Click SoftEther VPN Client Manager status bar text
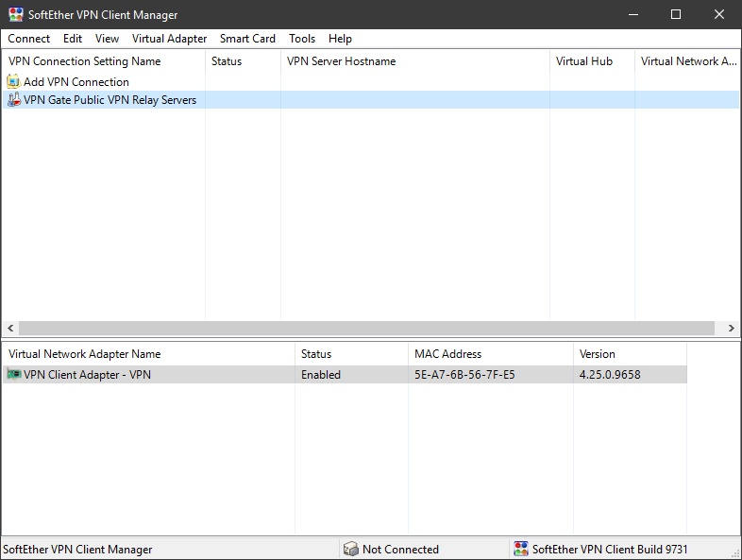742x560 pixels. [77, 549]
